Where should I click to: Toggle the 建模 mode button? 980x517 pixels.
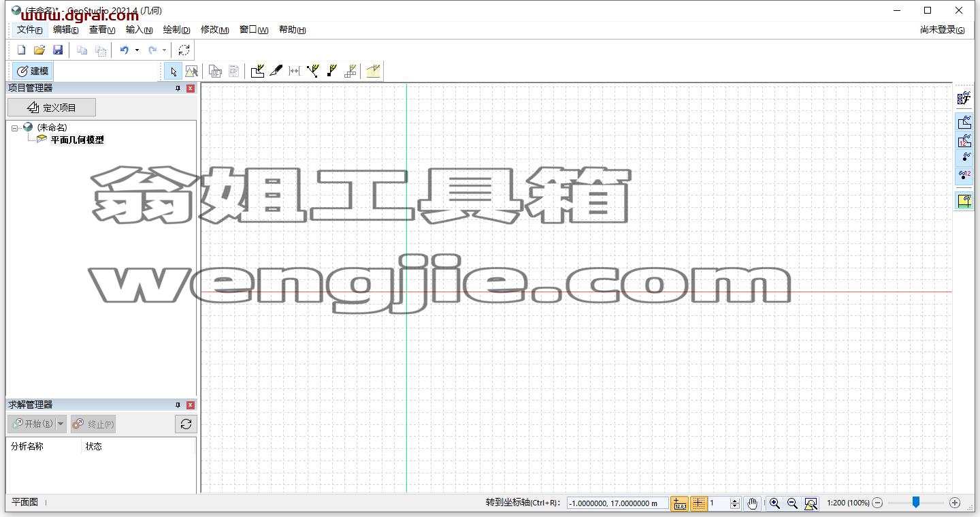click(x=33, y=71)
